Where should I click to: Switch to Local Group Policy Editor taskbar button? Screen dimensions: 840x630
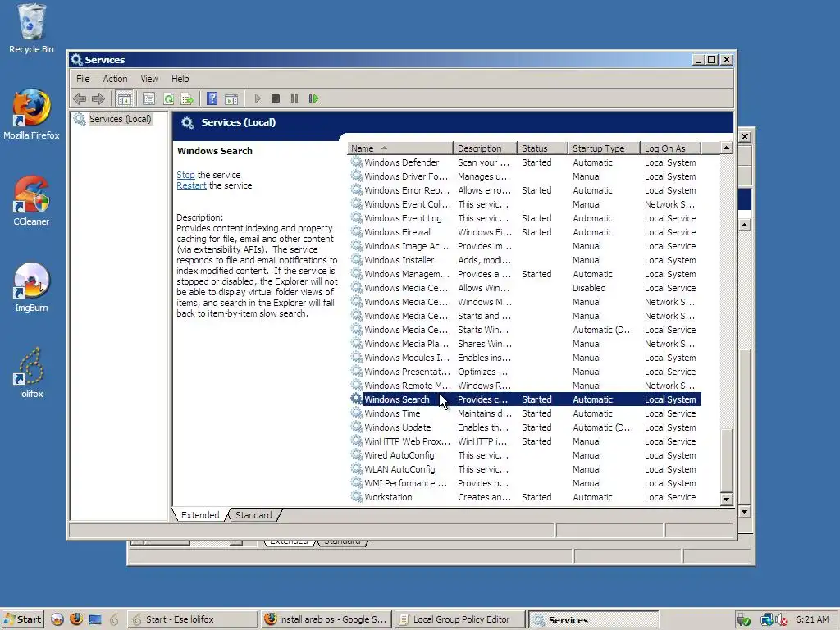point(461,619)
